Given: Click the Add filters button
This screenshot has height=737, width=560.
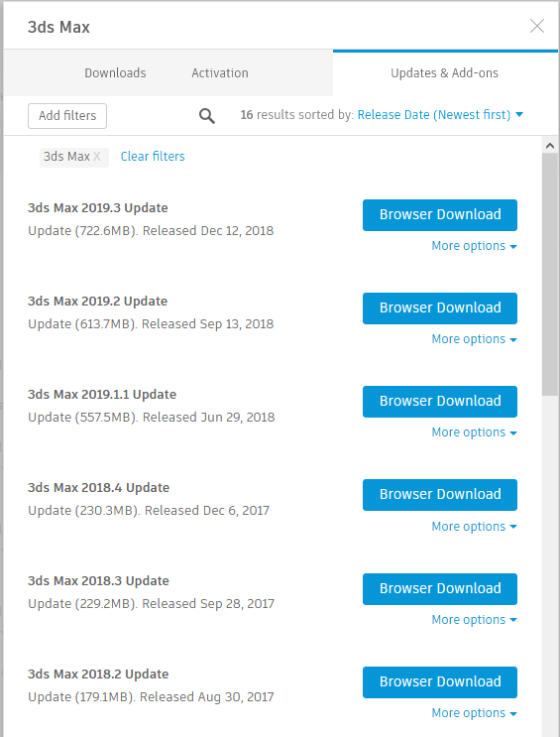Looking at the screenshot, I should click(x=67, y=116).
